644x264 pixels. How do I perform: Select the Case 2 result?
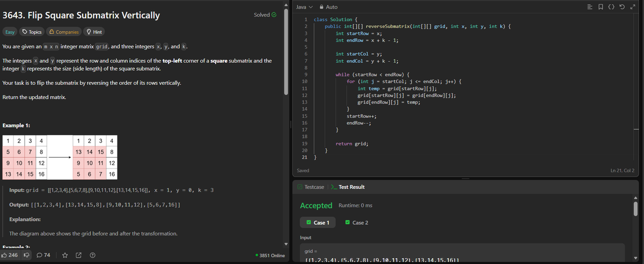(x=357, y=222)
